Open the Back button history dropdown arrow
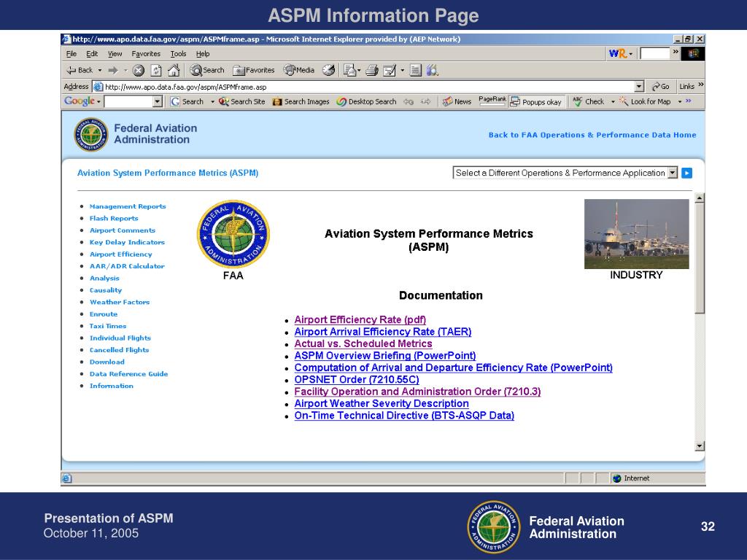The width and height of the screenshot is (747, 560). click(x=100, y=71)
